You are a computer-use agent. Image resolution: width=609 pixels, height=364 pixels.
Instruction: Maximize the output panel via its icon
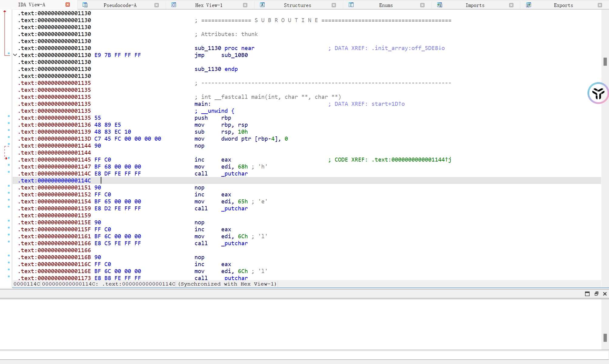point(587,294)
